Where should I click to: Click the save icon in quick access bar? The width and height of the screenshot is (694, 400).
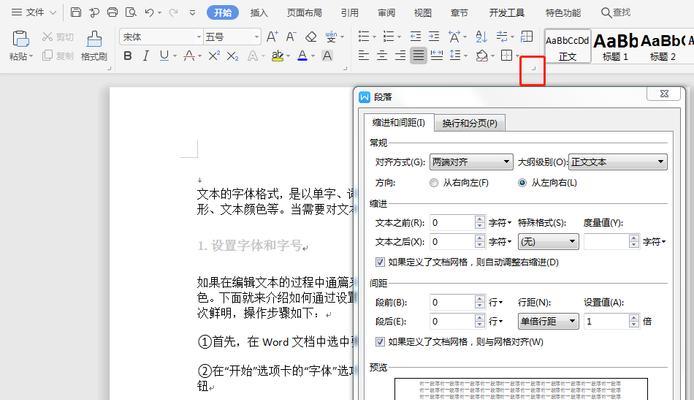(76, 13)
